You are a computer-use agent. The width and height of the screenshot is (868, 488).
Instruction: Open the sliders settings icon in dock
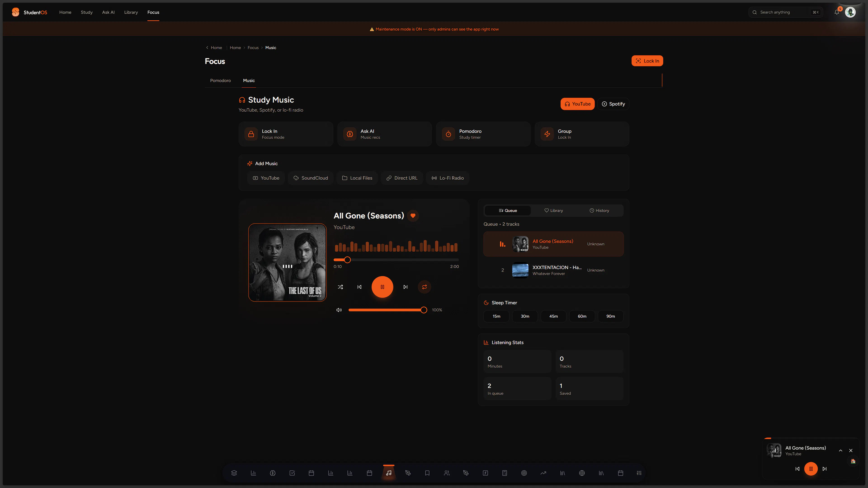639,473
